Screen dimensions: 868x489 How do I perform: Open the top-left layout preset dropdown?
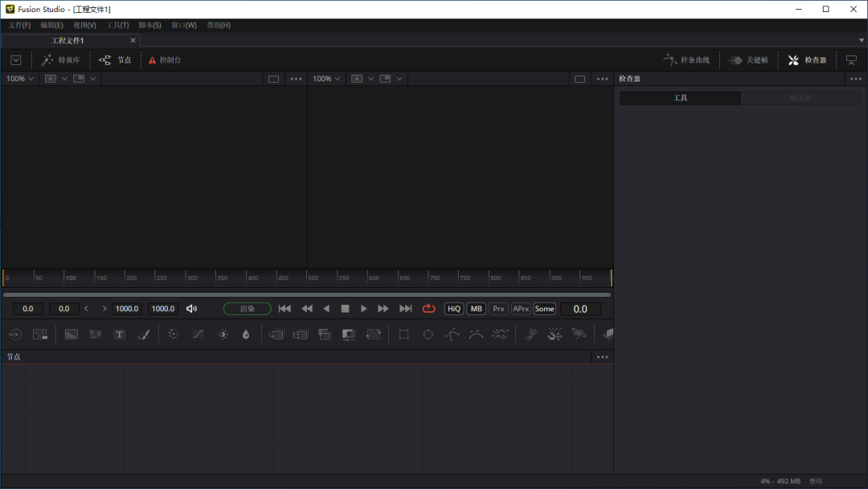pos(15,60)
